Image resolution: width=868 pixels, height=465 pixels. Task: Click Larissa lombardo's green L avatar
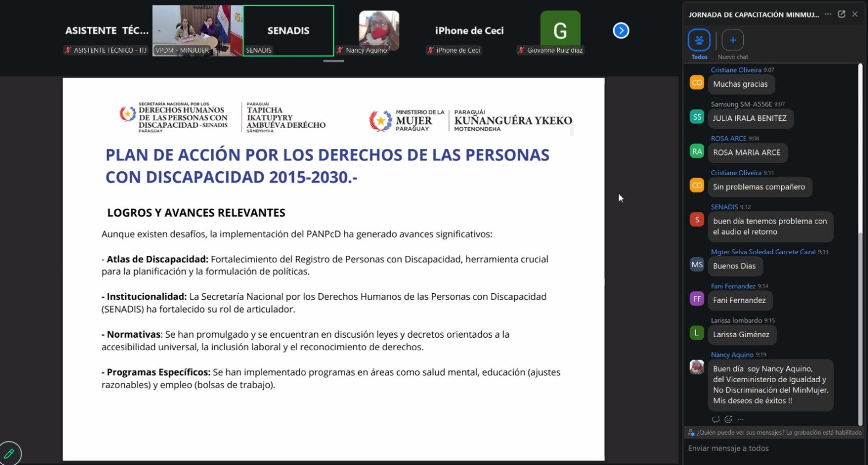(697, 333)
